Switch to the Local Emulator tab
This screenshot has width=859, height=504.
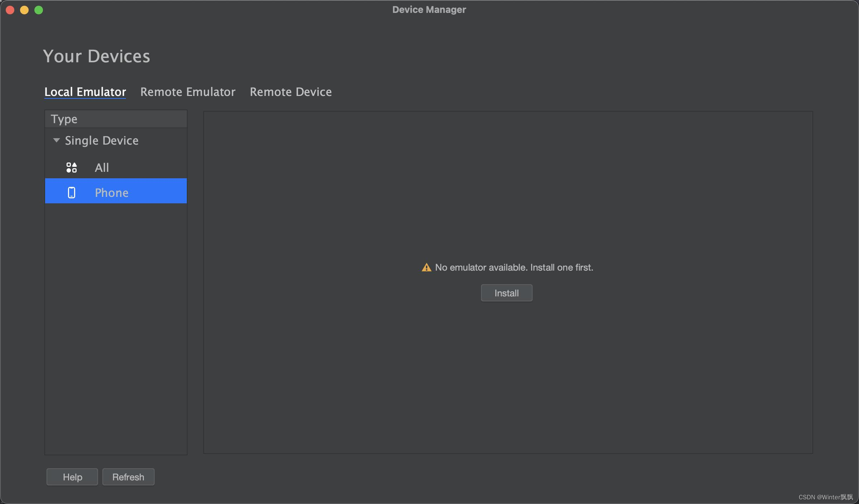coord(85,92)
